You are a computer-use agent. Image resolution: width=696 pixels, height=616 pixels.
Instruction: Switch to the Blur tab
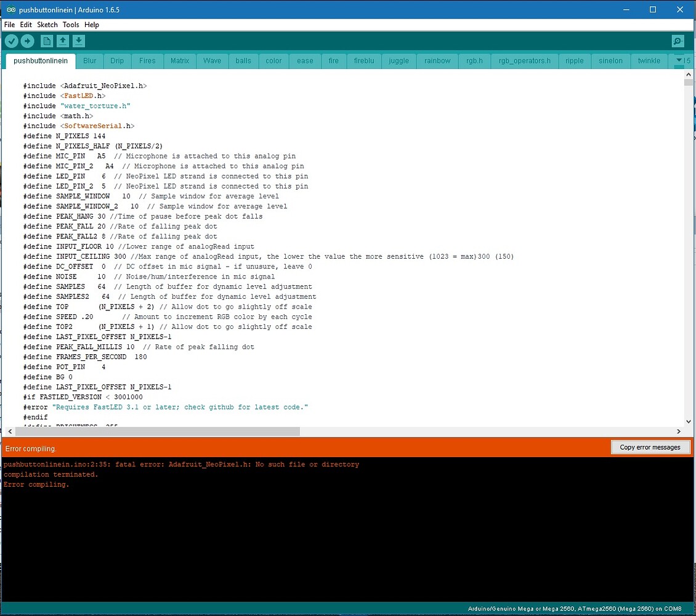tap(89, 60)
